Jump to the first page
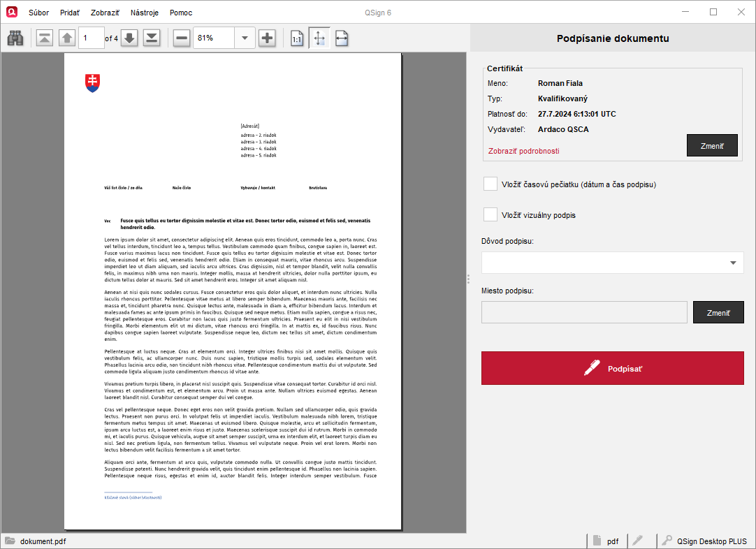Viewport: 756px width, 549px height. [44, 38]
